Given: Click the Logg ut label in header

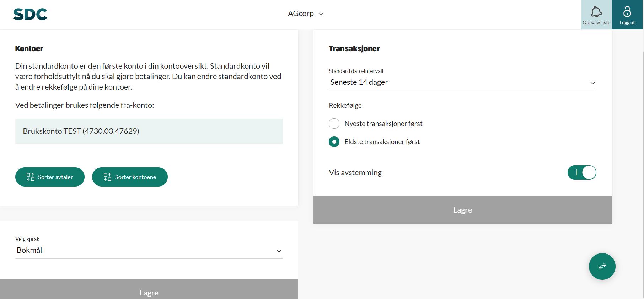Looking at the screenshot, I should pyautogui.click(x=627, y=22).
